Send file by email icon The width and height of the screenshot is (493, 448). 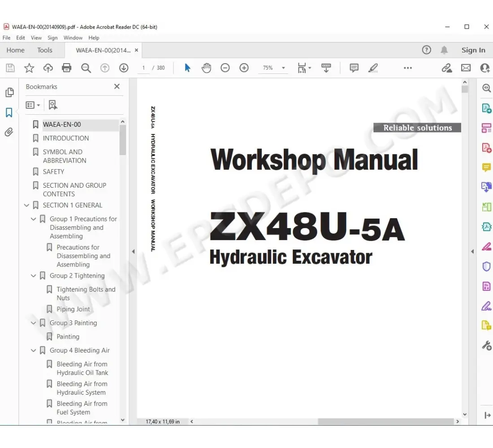tap(466, 68)
